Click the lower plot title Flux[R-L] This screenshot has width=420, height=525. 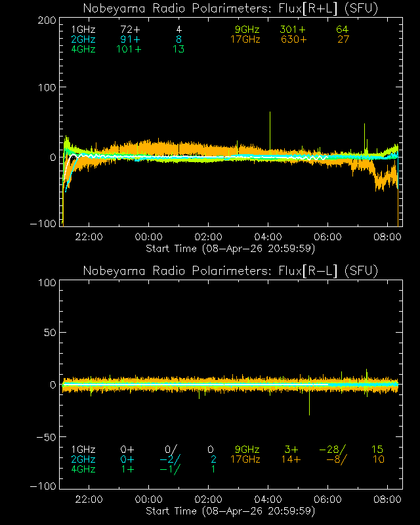pos(230,271)
